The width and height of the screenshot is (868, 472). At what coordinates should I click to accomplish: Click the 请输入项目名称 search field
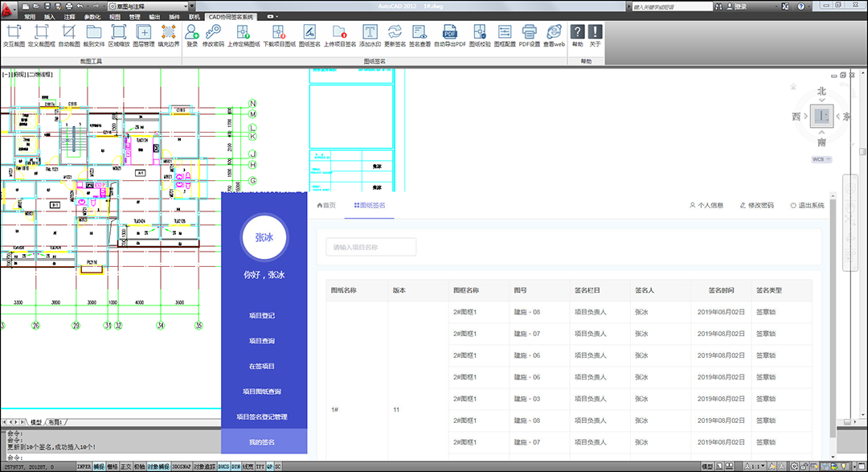pyautogui.click(x=371, y=247)
